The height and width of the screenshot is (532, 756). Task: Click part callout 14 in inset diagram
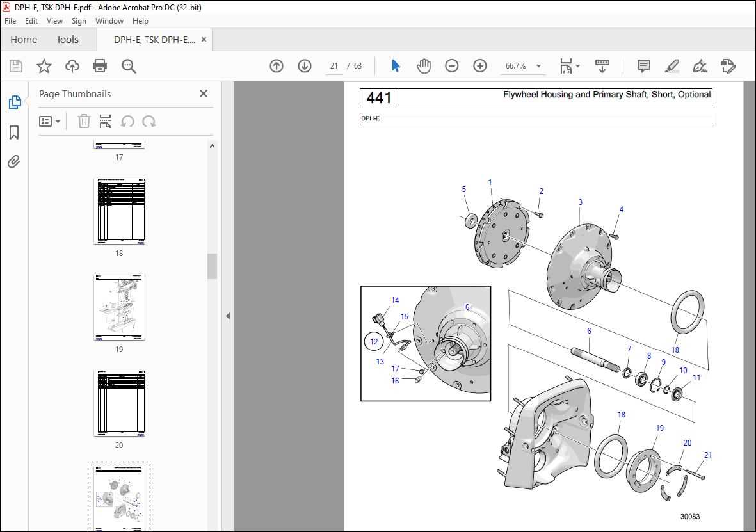click(395, 300)
